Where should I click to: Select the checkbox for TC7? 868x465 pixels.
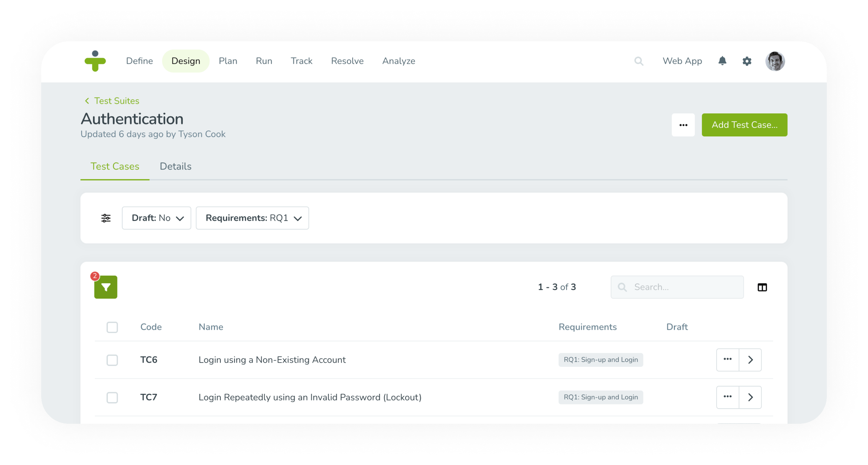click(112, 397)
